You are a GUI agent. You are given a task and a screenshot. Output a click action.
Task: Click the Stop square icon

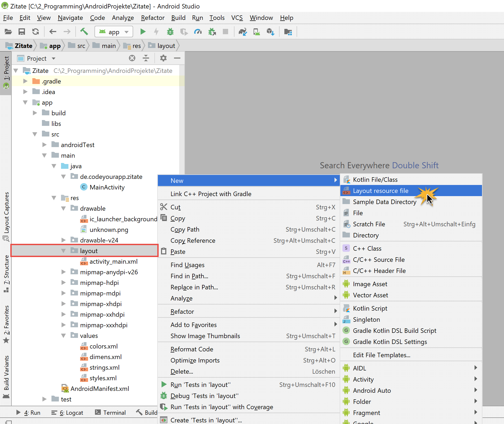(x=225, y=32)
